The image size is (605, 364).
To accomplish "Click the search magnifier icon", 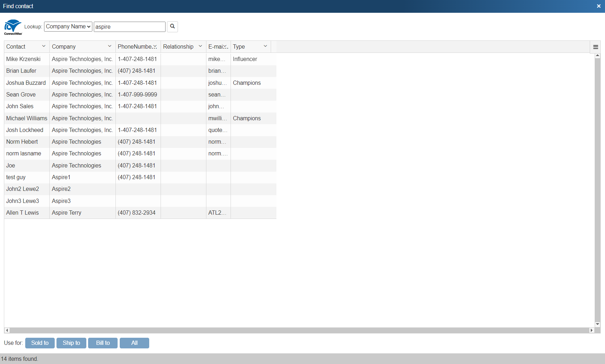I will (172, 27).
